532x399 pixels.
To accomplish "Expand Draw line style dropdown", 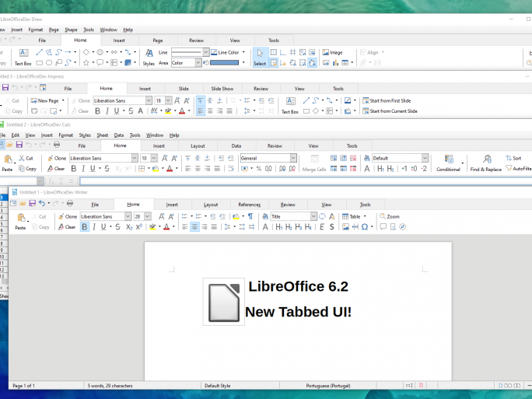I will click(x=206, y=52).
